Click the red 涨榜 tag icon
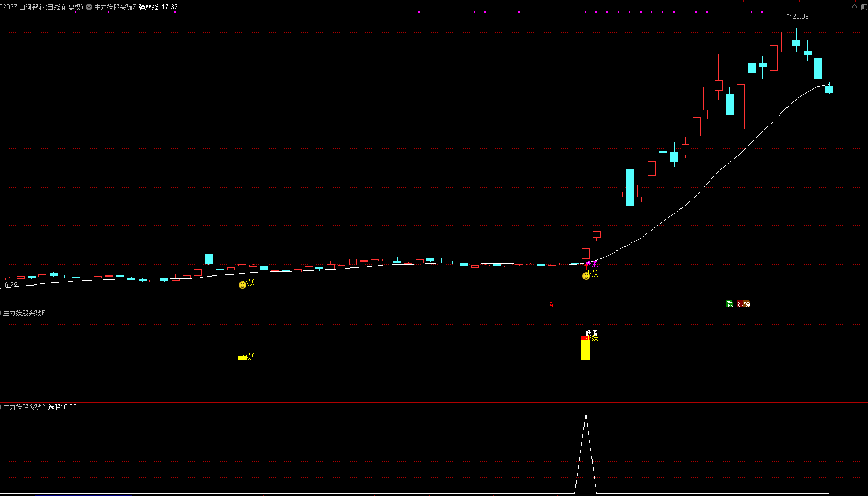Viewport: 868px width, 496px height. 743,304
